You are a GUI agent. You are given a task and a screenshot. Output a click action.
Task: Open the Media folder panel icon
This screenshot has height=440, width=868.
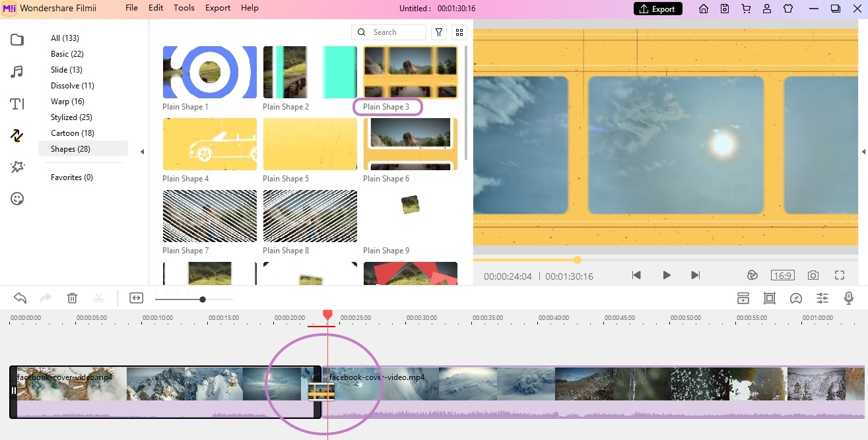click(17, 40)
